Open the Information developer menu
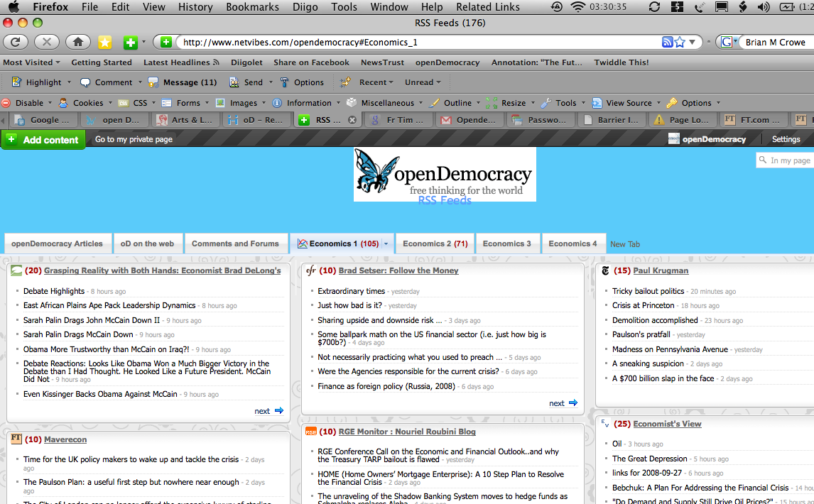Image resolution: width=814 pixels, height=504 pixels. click(302, 103)
